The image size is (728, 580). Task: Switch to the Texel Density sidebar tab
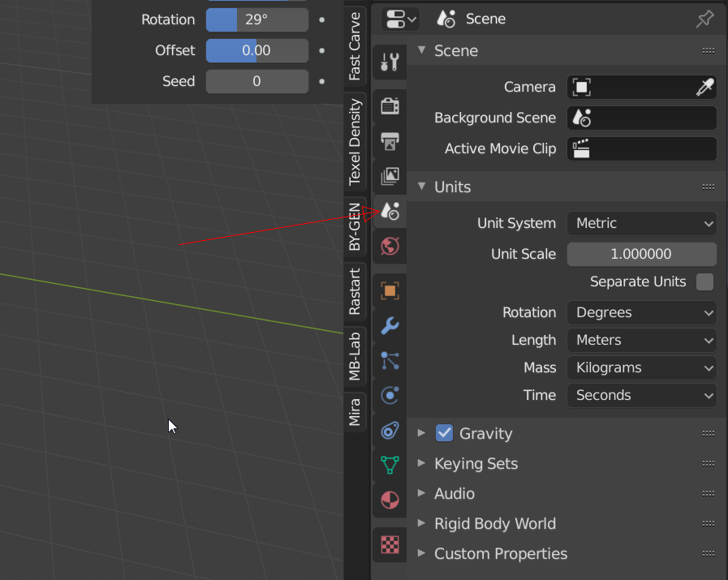coord(355,141)
